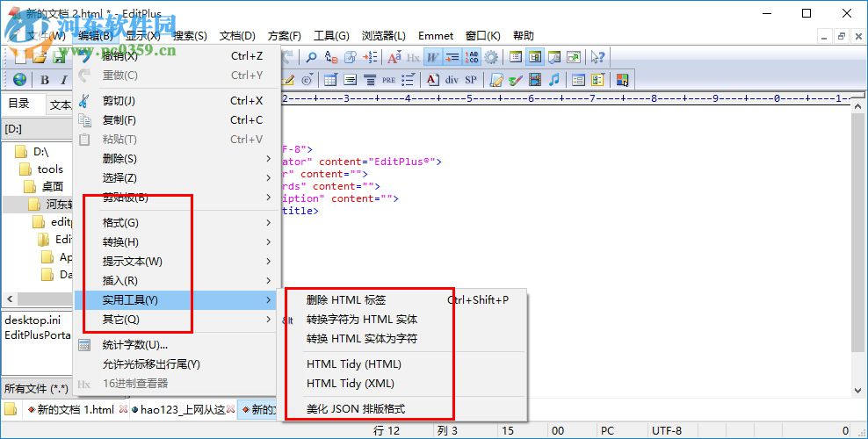The width and height of the screenshot is (868, 439).
Task: Click the paintbrush with checkmark icon
Action: click(x=516, y=80)
